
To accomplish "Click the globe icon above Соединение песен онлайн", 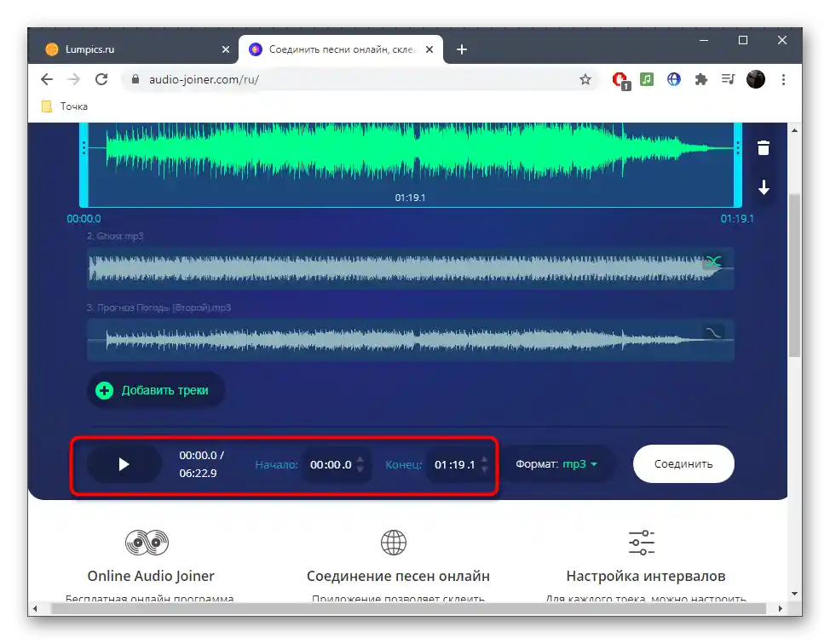I will [x=394, y=543].
